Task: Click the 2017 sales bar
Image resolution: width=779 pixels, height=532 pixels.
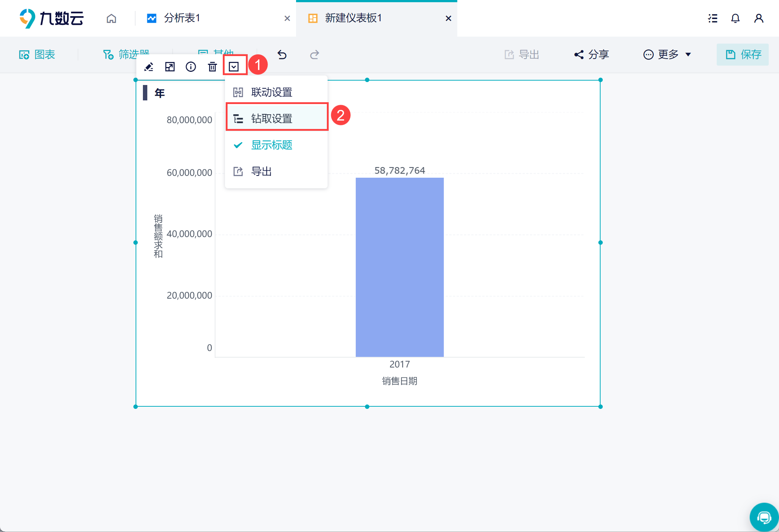Action: [x=399, y=267]
